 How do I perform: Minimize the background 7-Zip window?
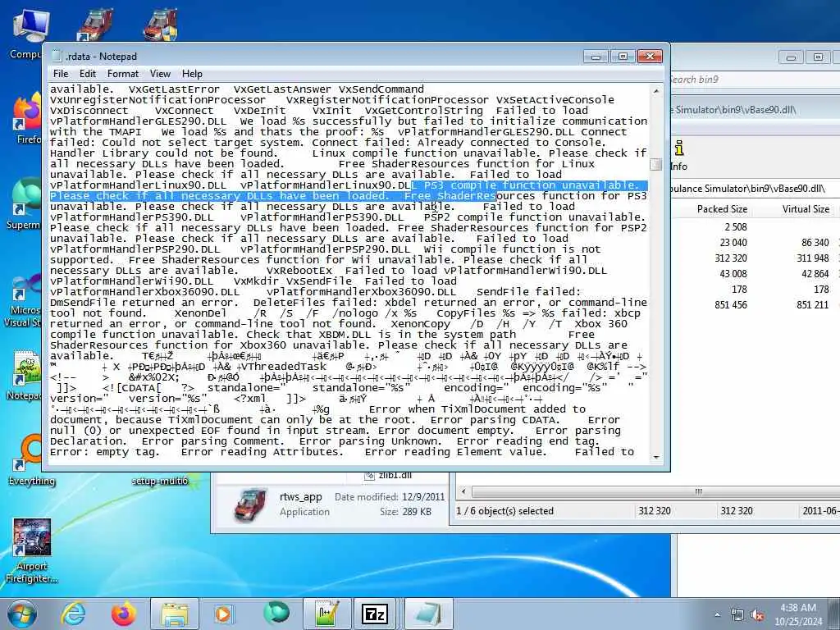click(791, 57)
